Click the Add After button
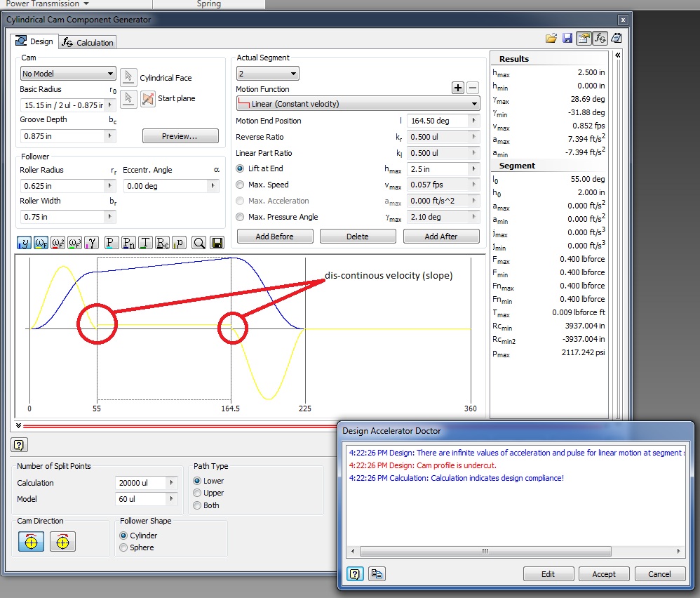 point(440,236)
